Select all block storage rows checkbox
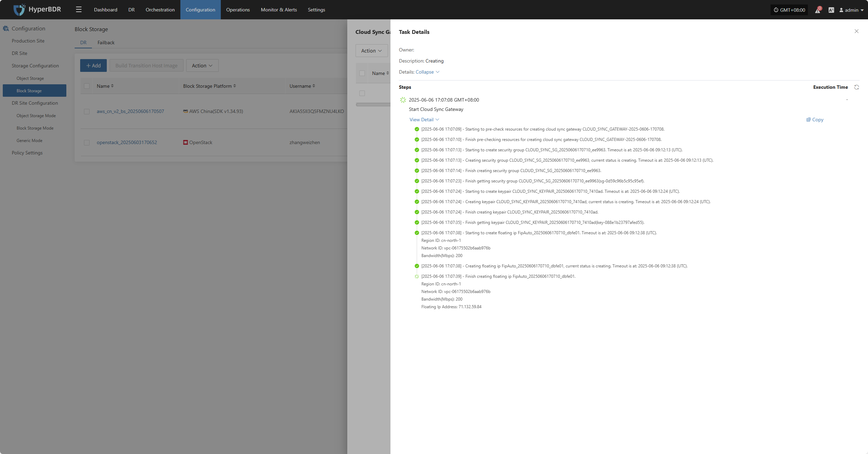 pyautogui.click(x=87, y=86)
